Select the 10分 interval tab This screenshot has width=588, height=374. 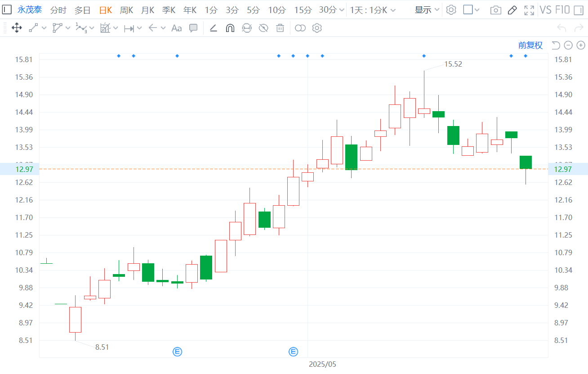[277, 10]
